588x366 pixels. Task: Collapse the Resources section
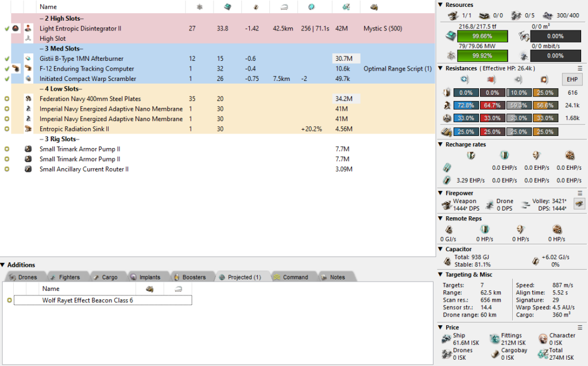tap(440, 5)
